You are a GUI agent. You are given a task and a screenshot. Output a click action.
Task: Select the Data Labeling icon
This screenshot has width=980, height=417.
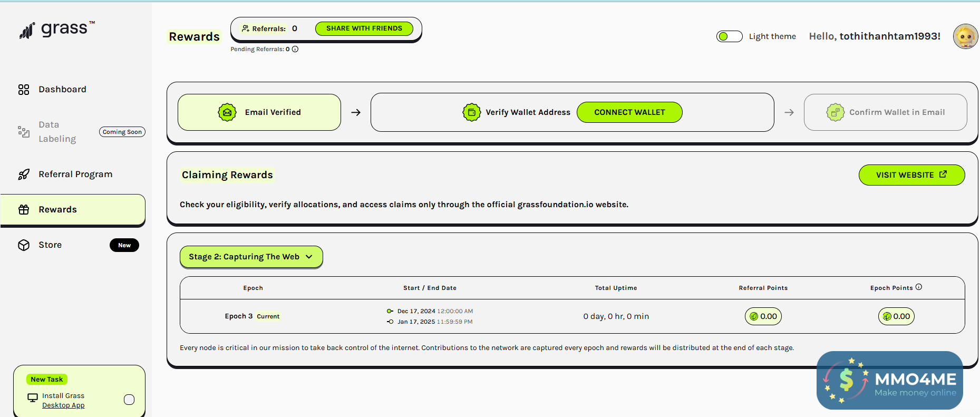(24, 132)
